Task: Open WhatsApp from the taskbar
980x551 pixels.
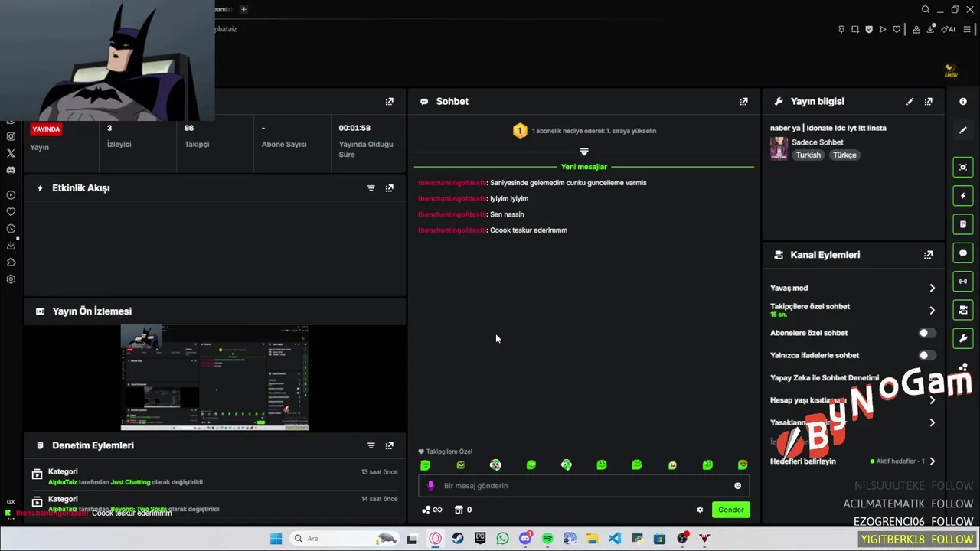Action: (x=502, y=539)
